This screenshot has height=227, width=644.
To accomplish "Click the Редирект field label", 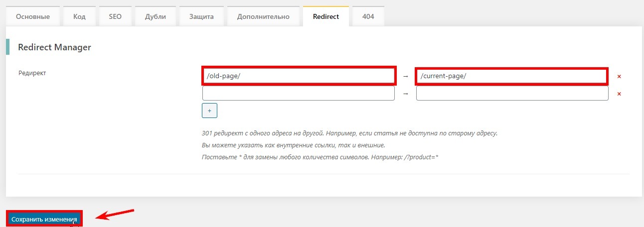I will [x=32, y=73].
